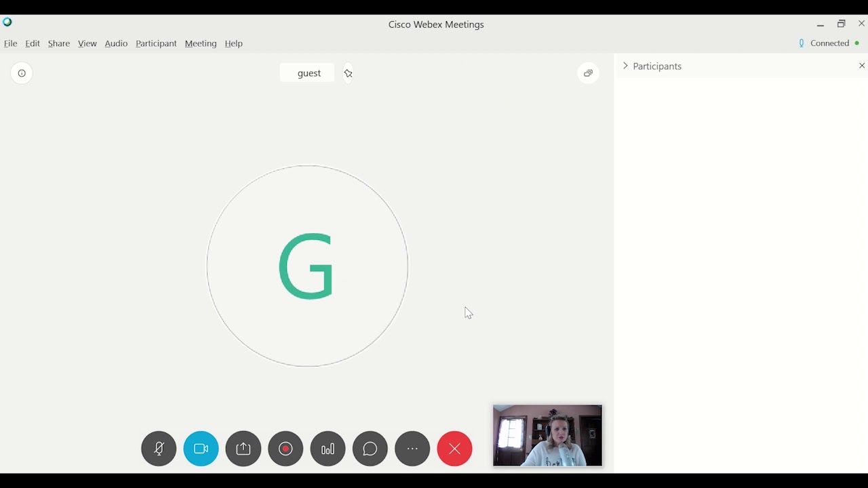
Task: Click the guest name label
Action: click(x=309, y=73)
